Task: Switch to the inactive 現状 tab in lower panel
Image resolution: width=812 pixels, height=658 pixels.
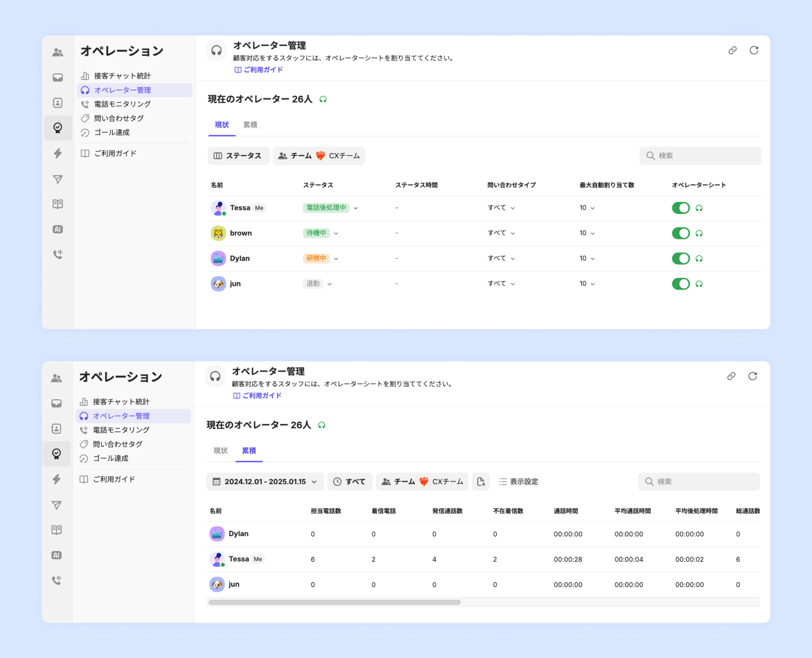Action: [221, 451]
